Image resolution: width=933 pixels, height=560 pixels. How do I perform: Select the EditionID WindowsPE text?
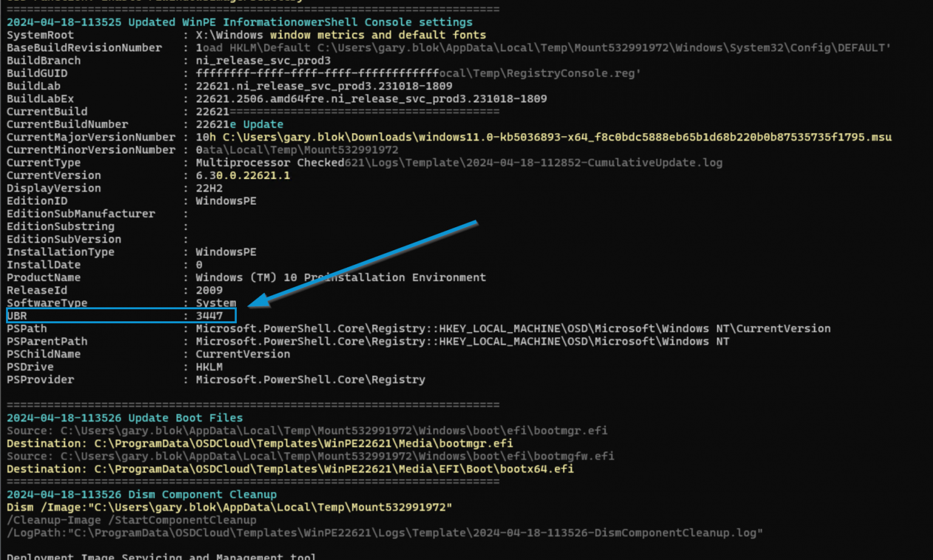tap(226, 200)
